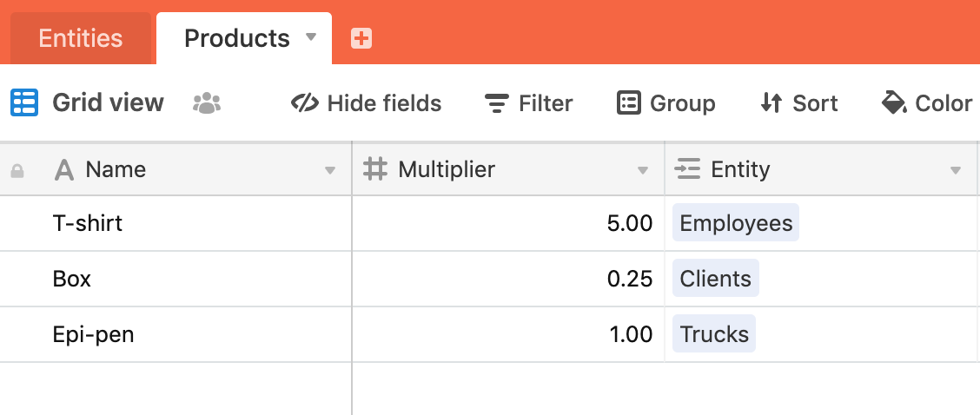Screen dimensions: 980x415
Task: Click the blue Grid view icon
Action: click(x=24, y=102)
